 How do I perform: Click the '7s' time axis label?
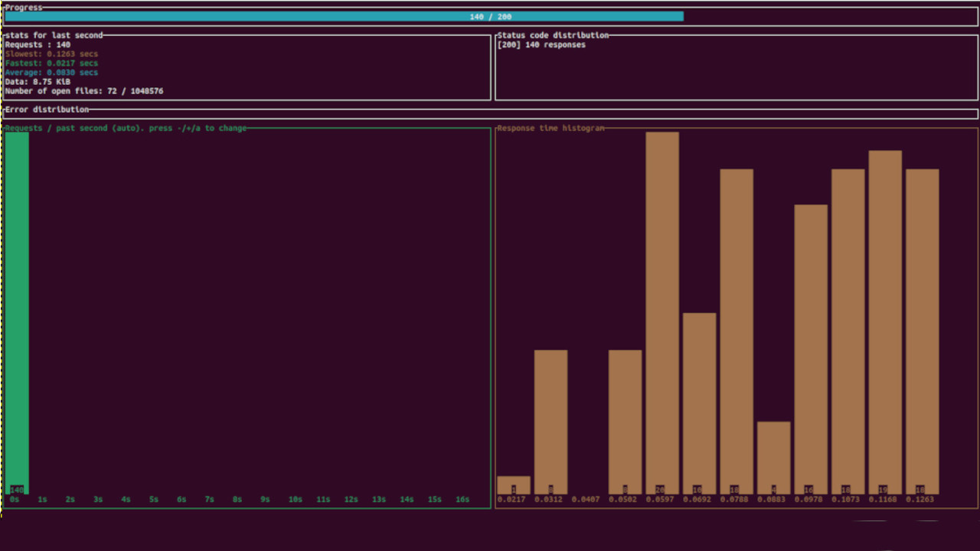pos(209,499)
